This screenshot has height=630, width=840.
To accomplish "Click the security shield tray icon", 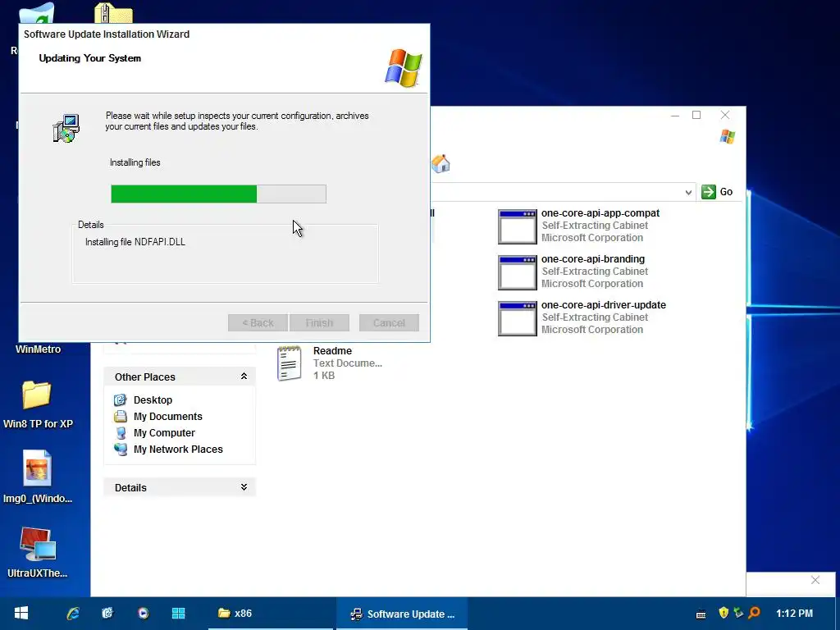I will pyautogui.click(x=724, y=612).
